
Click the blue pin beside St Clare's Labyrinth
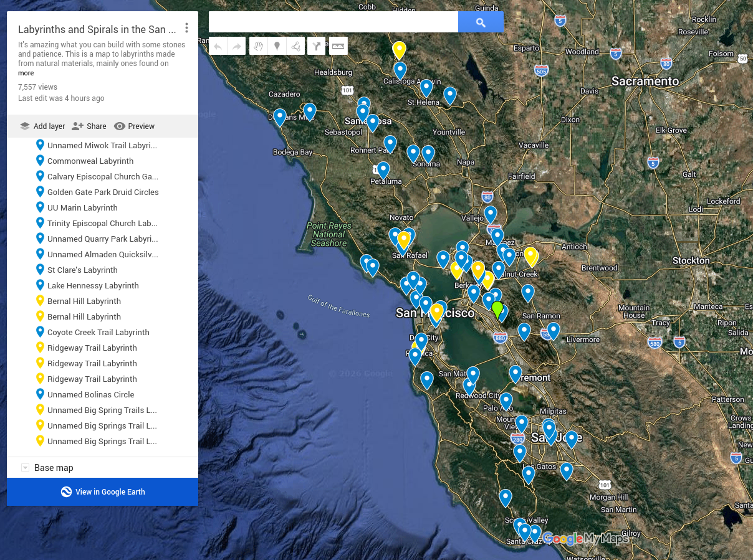41,269
